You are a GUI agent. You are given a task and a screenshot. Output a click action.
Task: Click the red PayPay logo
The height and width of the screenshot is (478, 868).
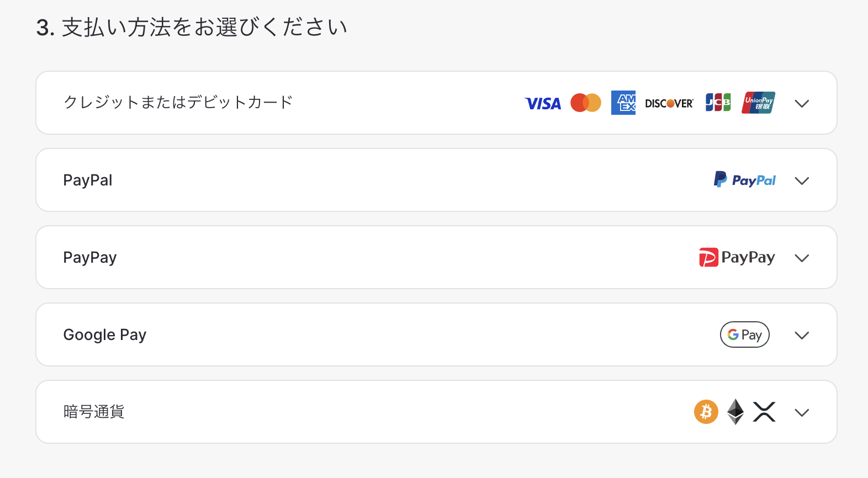point(737,257)
